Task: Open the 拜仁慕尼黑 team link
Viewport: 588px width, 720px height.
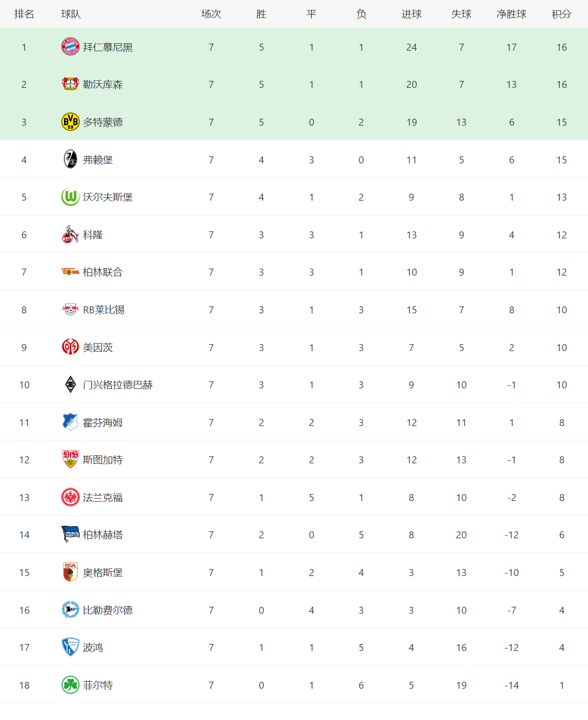Action: (x=108, y=47)
